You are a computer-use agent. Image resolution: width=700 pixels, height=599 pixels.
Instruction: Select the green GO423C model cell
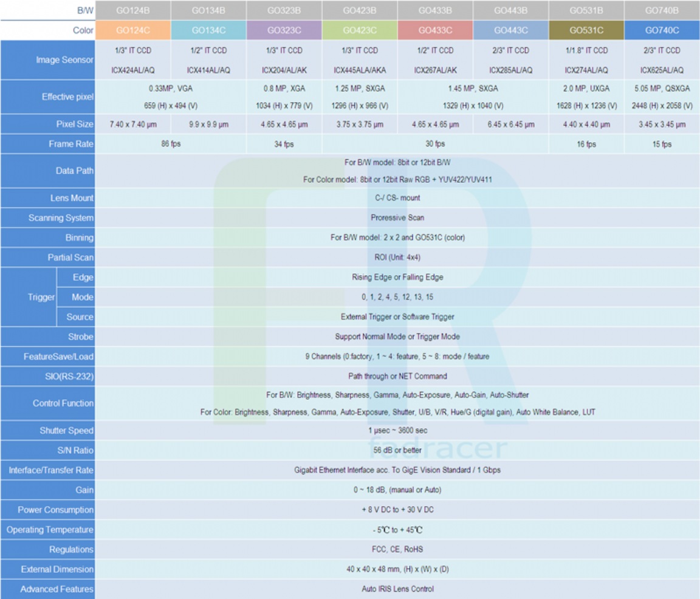360,30
